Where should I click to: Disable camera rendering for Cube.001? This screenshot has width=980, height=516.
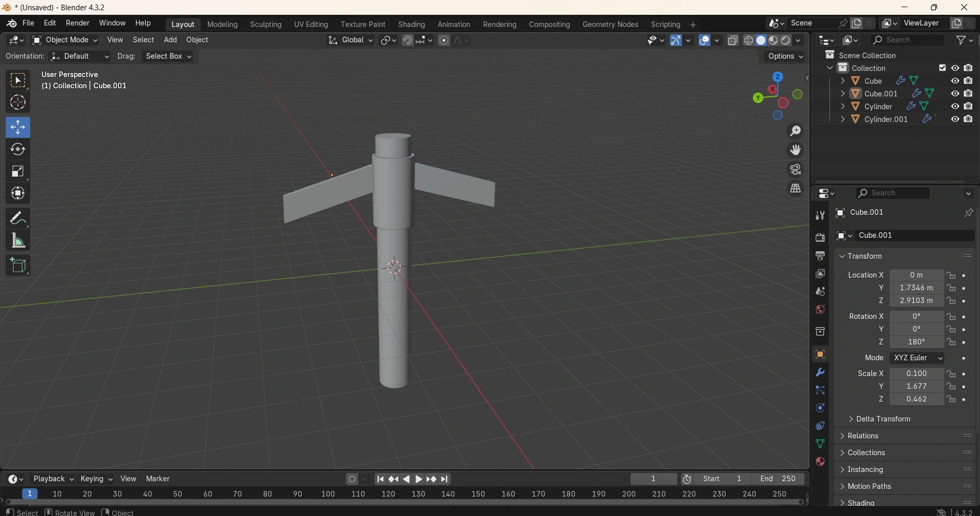[969, 93]
